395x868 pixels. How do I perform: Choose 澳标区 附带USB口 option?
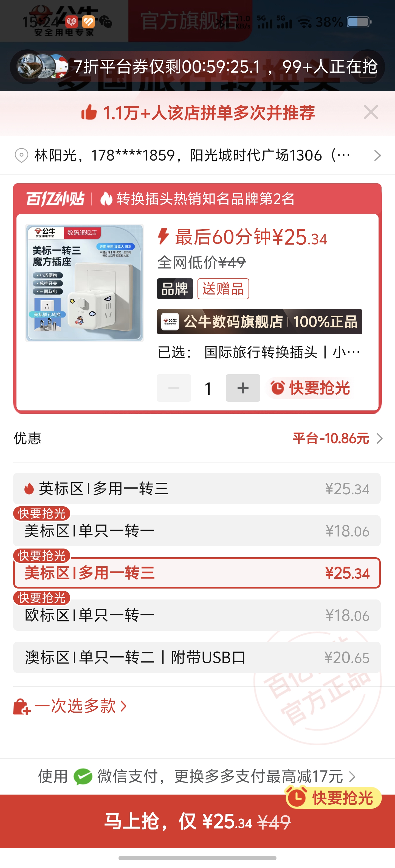(x=197, y=657)
